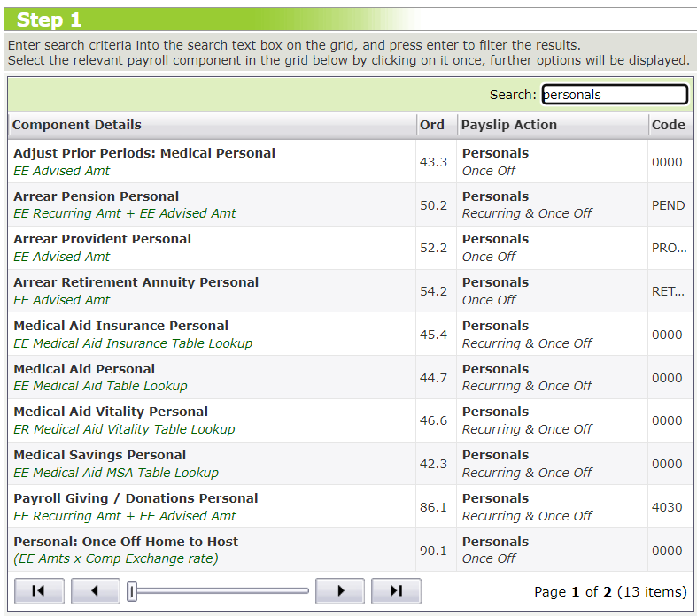Click the page slider handle
Screen dimensions: 697x616
point(132,591)
